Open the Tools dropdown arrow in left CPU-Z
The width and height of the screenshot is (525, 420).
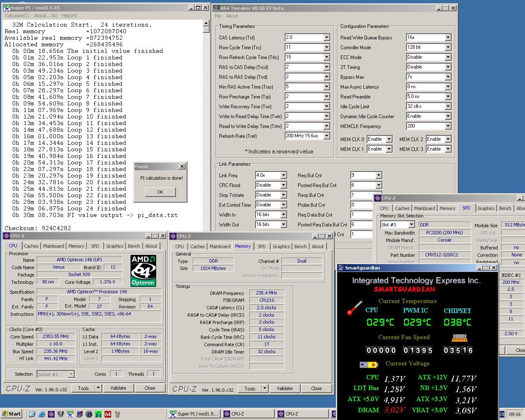coord(98,388)
